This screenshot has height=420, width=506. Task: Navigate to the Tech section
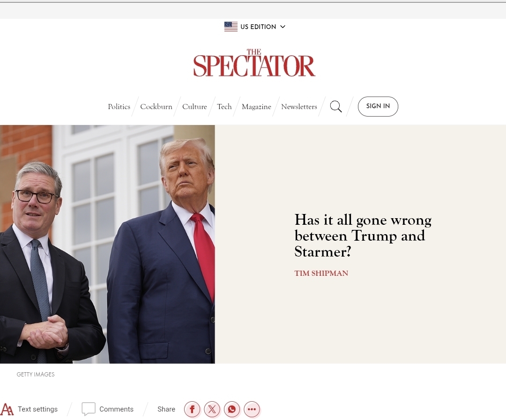224,106
